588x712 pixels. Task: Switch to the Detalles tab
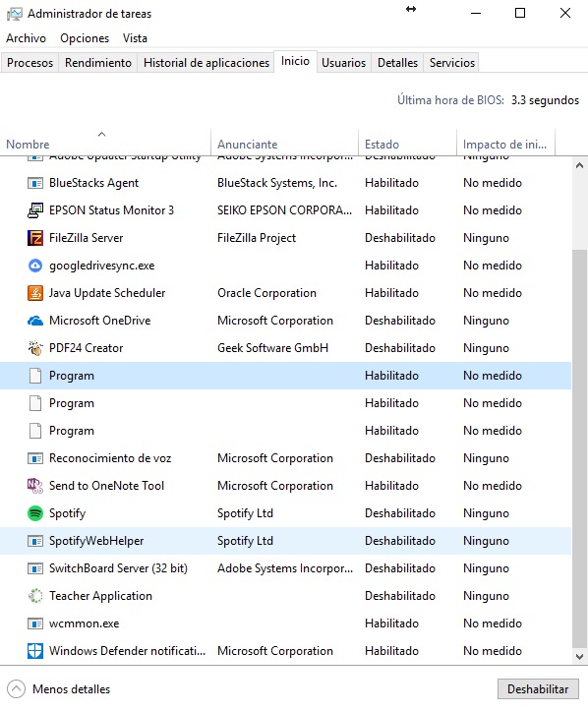pos(398,63)
